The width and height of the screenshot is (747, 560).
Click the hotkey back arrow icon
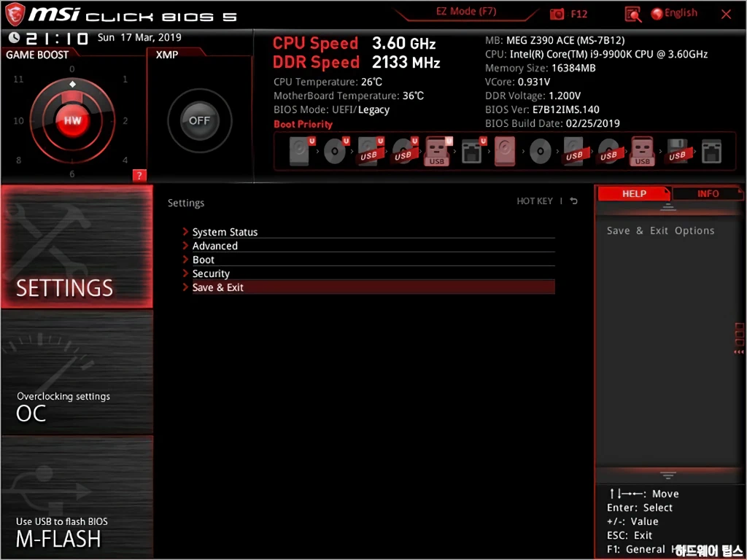click(x=574, y=201)
